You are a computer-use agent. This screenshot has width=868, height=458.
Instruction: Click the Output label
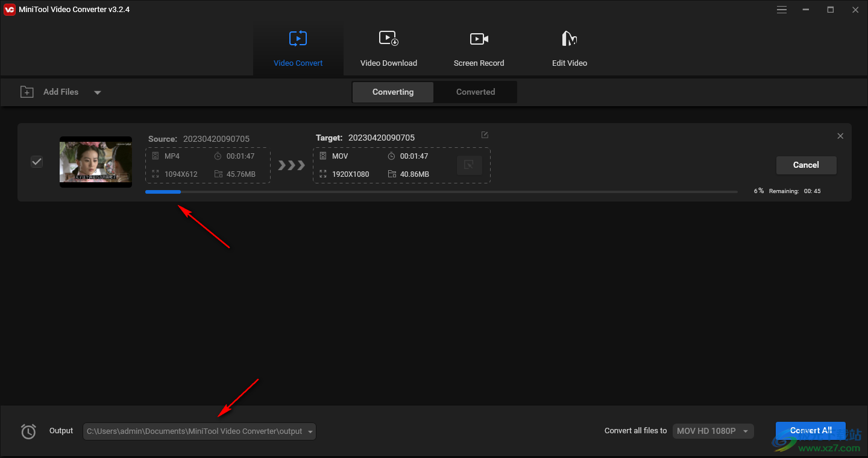pyautogui.click(x=61, y=431)
